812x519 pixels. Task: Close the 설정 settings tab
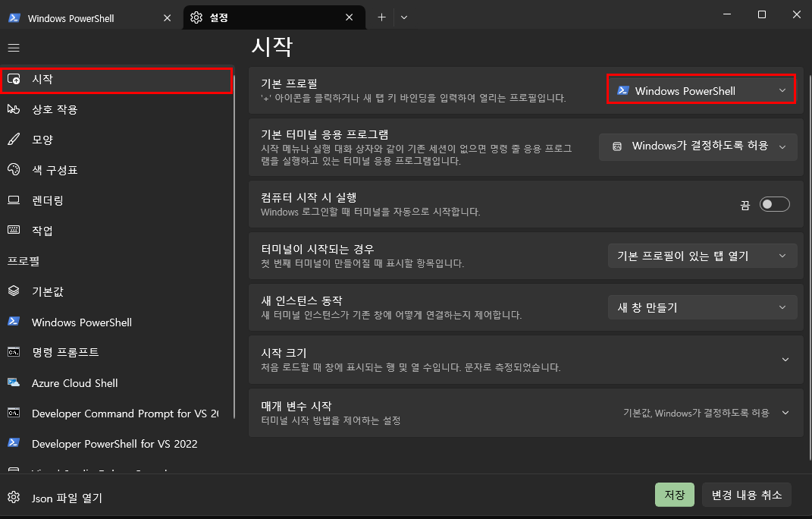point(349,17)
